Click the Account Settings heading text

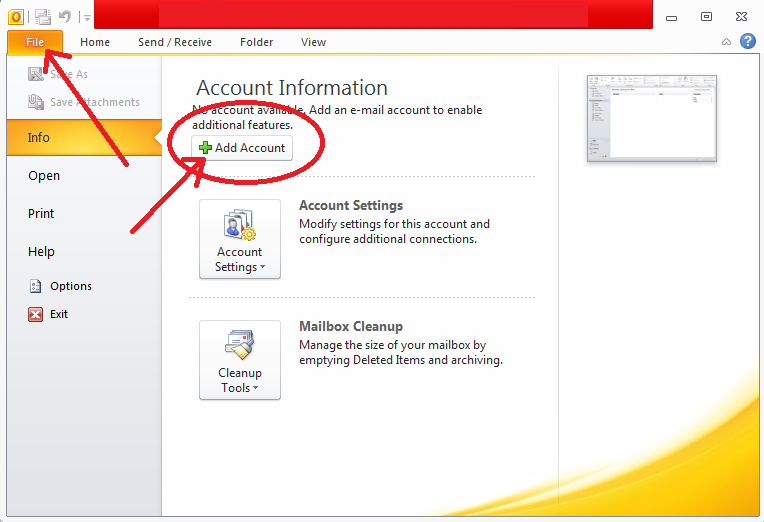pyautogui.click(x=351, y=206)
